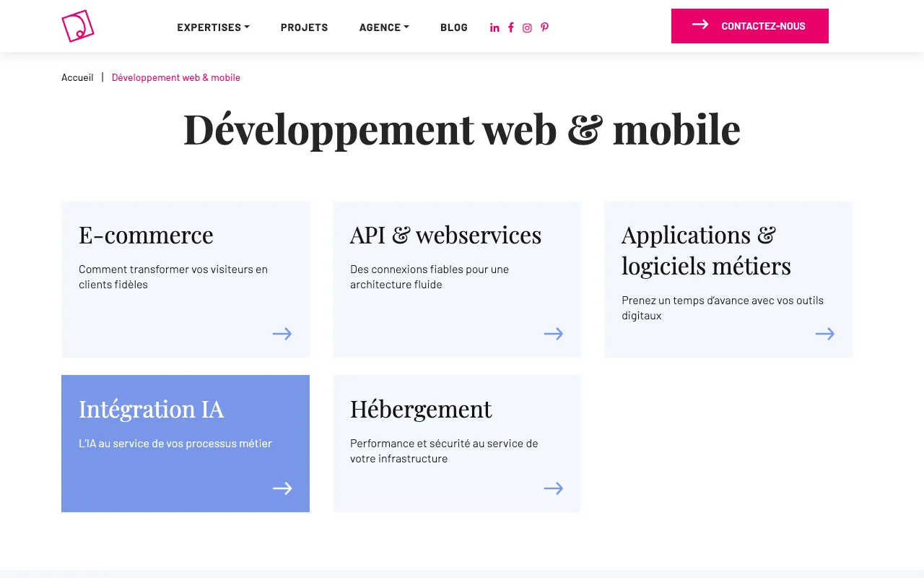Open the Pinterest social icon
The height and width of the screenshot is (578, 924).
pyautogui.click(x=544, y=27)
